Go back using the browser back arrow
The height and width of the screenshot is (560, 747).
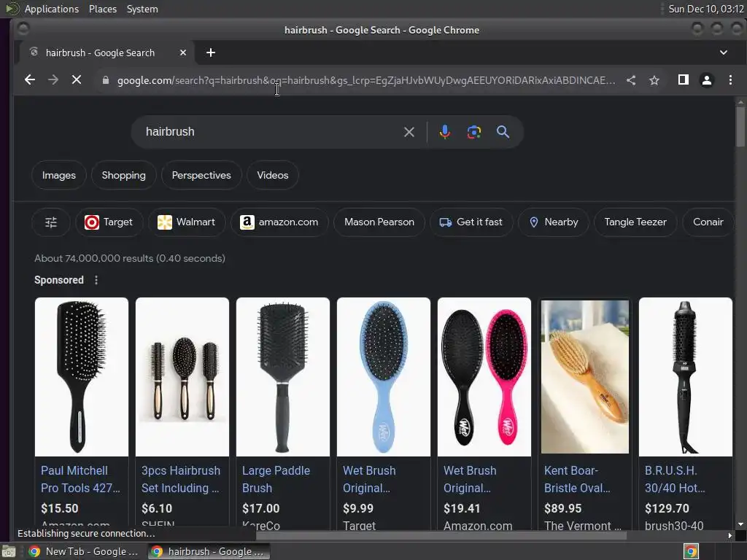[29, 80]
